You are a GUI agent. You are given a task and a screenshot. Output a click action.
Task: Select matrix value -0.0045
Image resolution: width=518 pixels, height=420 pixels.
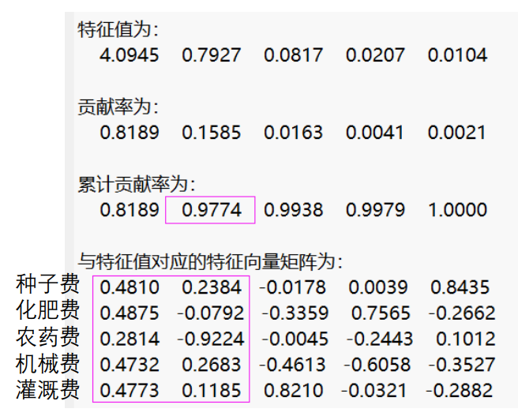pyautogui.click(x=295, y=339)
